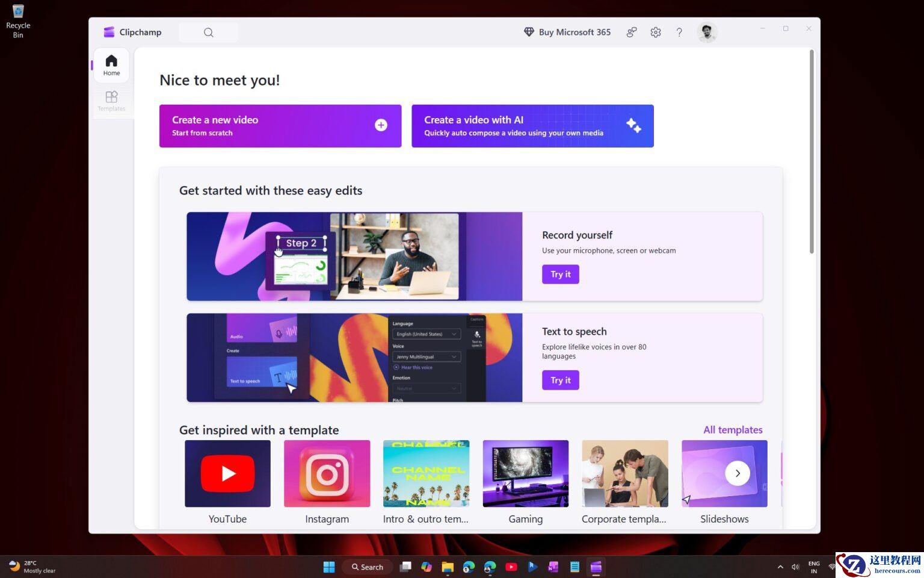Click the "Nice to meet you!" heading
924x578 pixels.
pos(220,80)
